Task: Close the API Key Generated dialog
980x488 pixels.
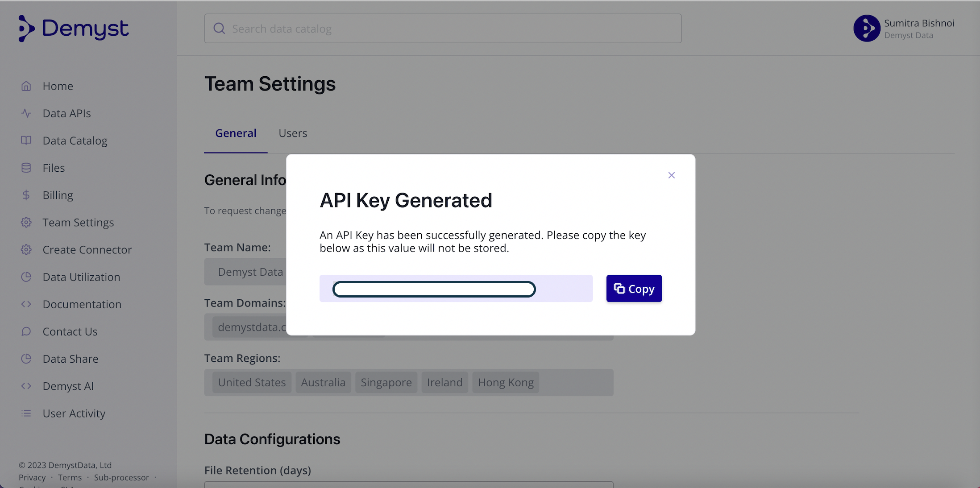Action: 671,175
